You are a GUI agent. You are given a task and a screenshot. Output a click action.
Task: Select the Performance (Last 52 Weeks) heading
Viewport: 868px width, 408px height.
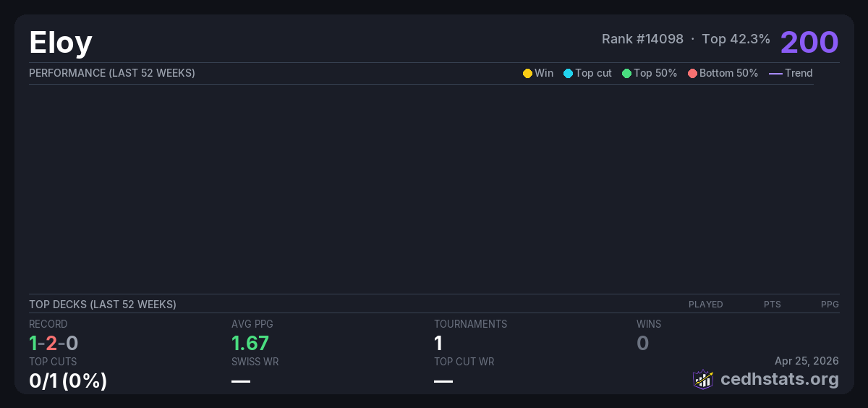112,73
